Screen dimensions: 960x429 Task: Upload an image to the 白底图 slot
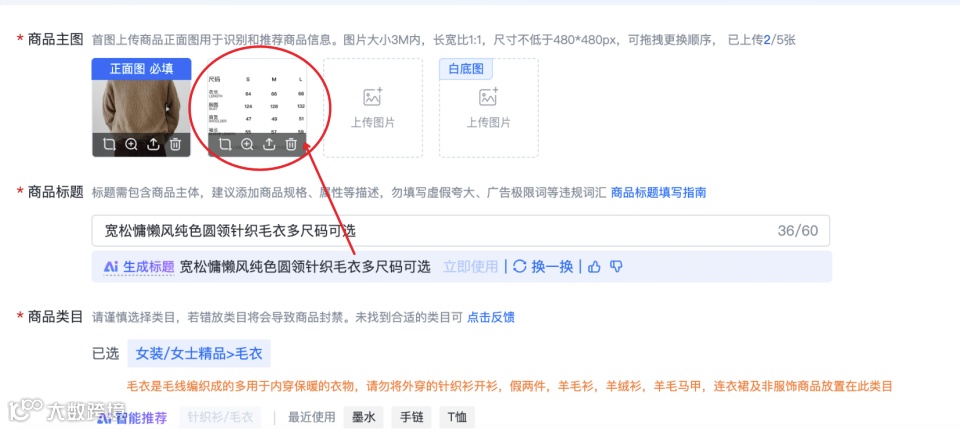[489, 108]
